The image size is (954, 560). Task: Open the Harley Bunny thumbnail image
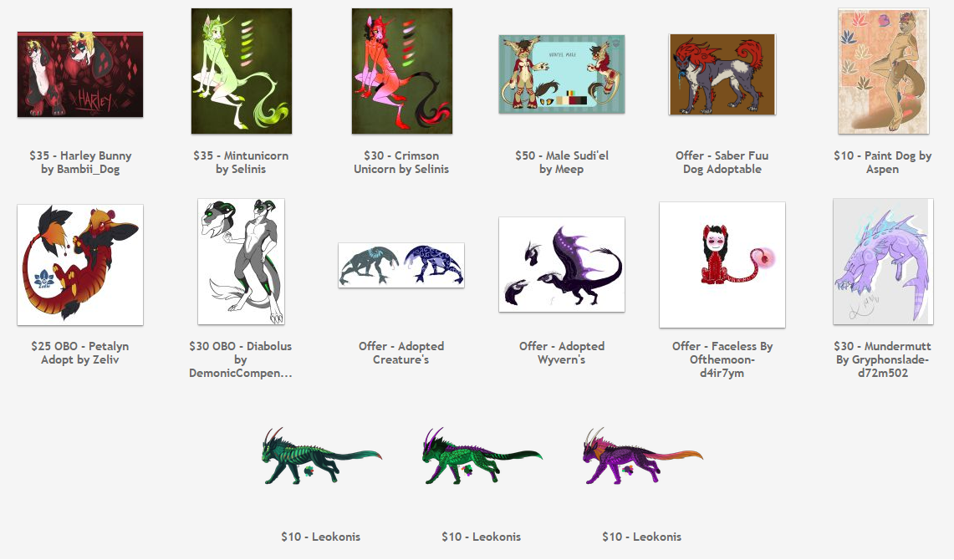(80, 74)
